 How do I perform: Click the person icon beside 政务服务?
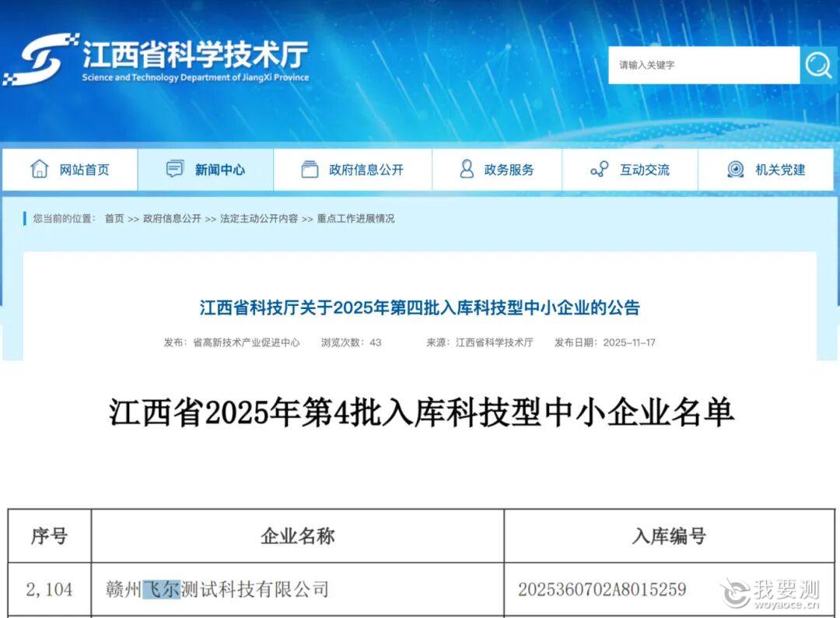(x=467, y=170)
